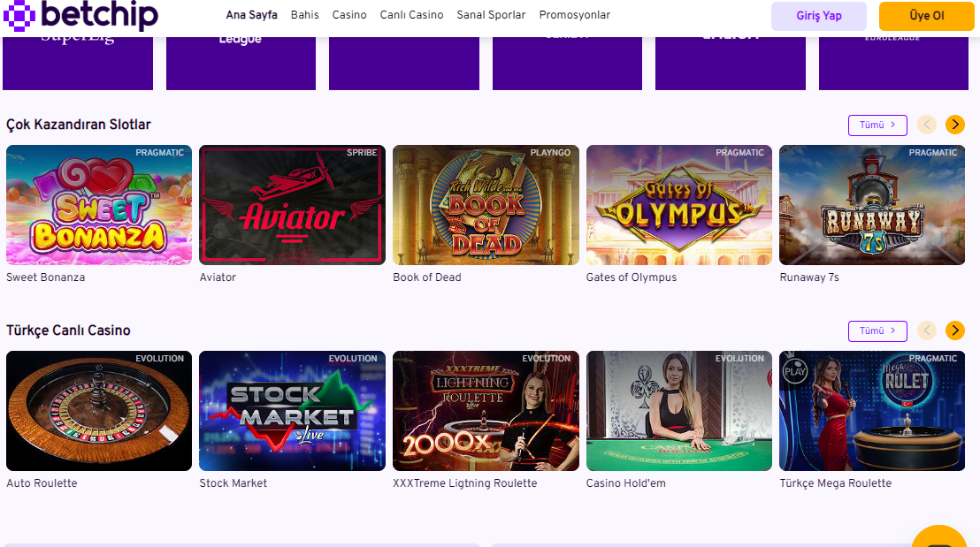This screenshot has width=980, height=547.
Task: Open the Bahis menu item
Action: click(x=304, y=15)
